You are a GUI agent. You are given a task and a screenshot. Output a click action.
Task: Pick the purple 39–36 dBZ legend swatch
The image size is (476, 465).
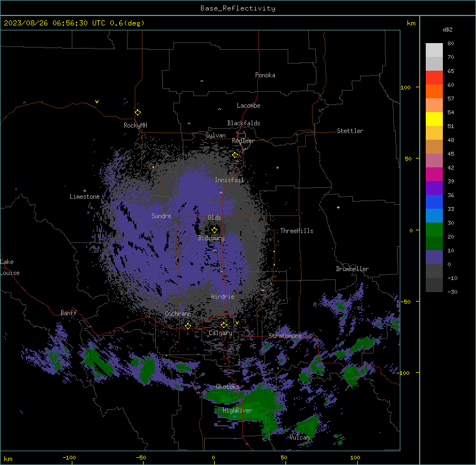click(x=434, y=188)
